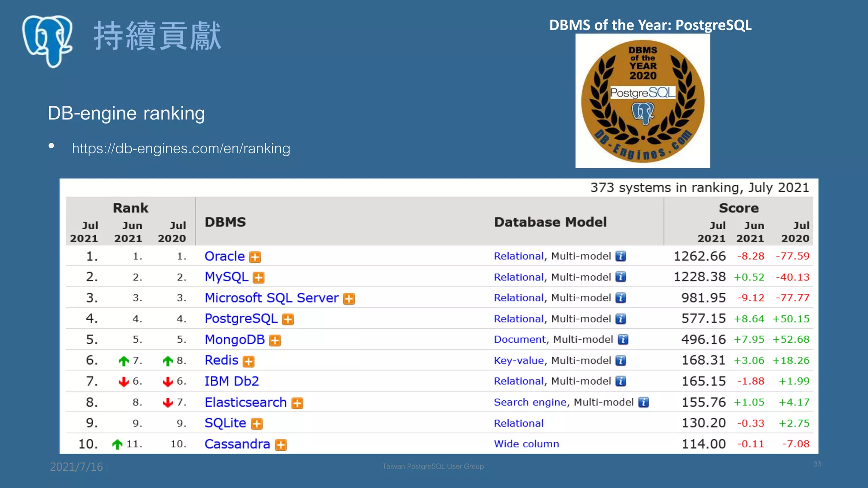868x488 pixels.
Task: Click the plus icon beside Elasticsearch
Action: coord(297,403)
